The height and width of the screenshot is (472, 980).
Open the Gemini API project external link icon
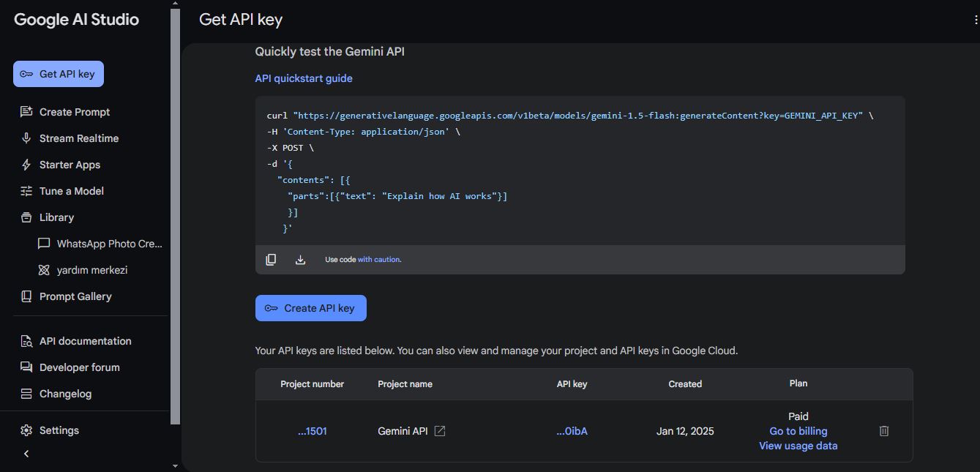point(440,431)
